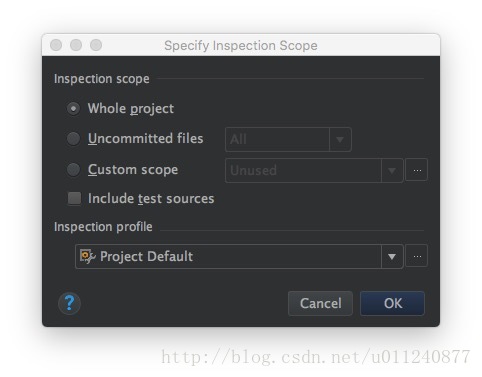Click the third gray zoom window circle
Screen dimensions: 482x377
pos(96,45)
